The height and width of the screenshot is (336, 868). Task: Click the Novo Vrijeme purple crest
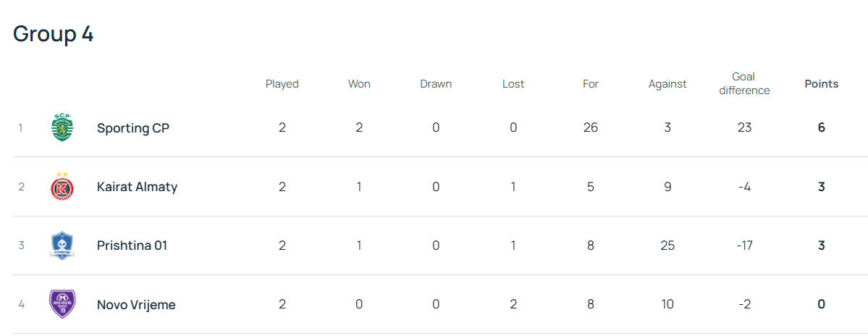(62, 304)
